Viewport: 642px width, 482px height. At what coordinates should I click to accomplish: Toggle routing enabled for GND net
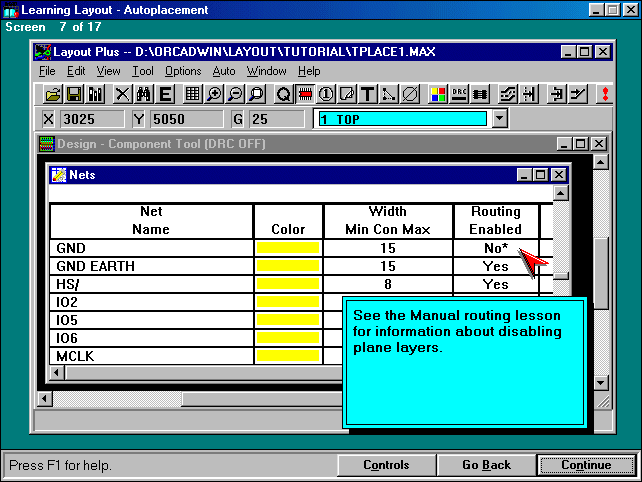tap(496, 248)
